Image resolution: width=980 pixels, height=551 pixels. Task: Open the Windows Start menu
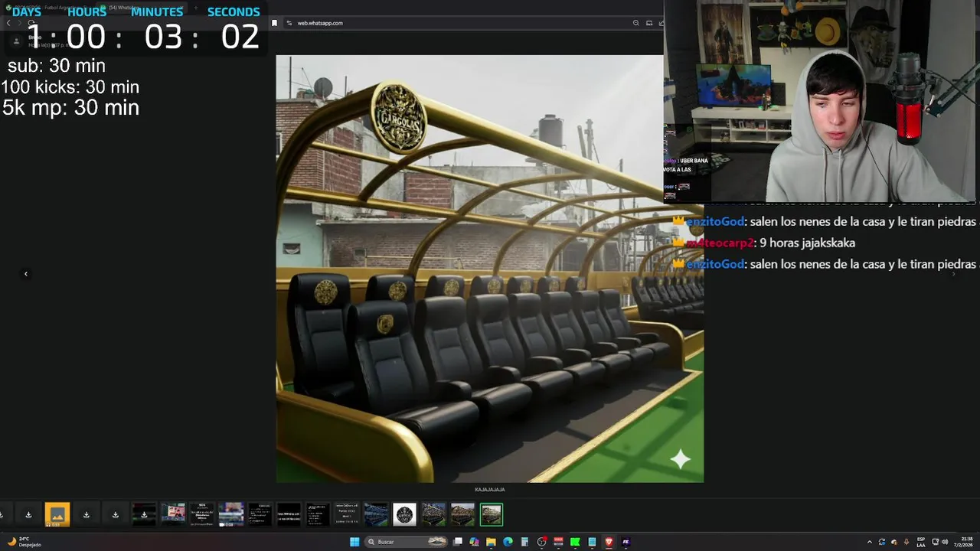coord(354,542)
